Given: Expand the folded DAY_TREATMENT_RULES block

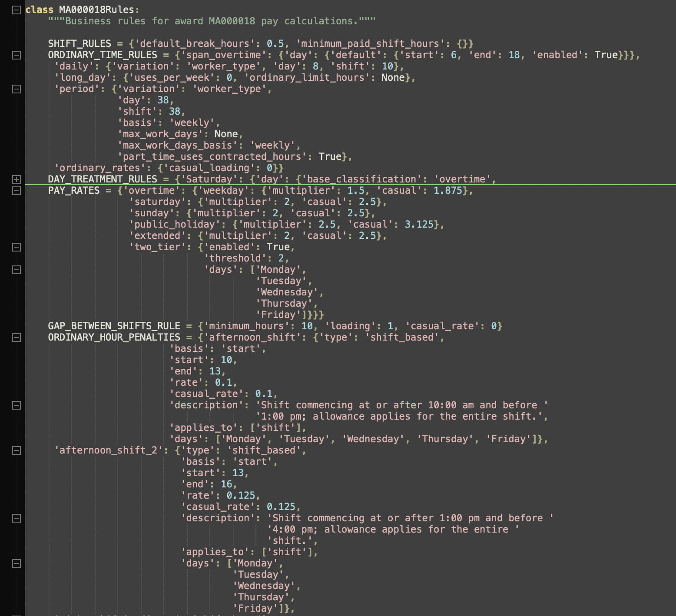Looking at the screenshot, I should (x=16, y=179).
